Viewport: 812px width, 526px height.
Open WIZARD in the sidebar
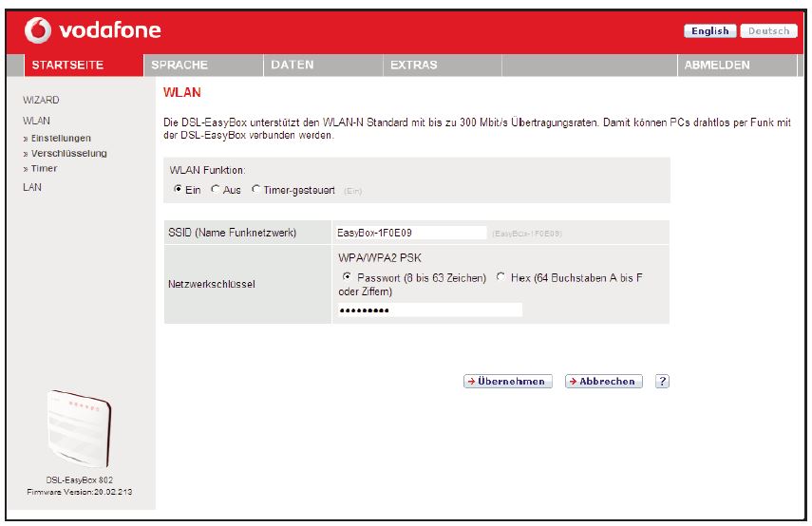41,100
